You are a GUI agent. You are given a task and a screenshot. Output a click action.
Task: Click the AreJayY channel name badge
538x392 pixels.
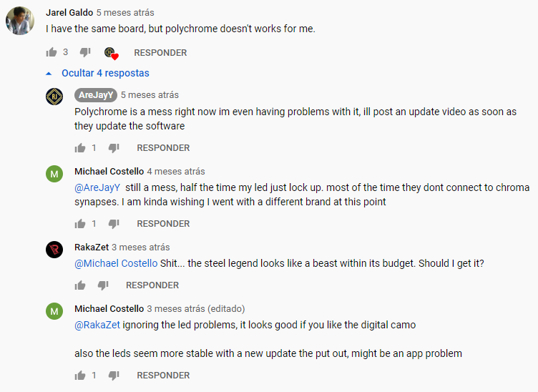tap(95, 95)
